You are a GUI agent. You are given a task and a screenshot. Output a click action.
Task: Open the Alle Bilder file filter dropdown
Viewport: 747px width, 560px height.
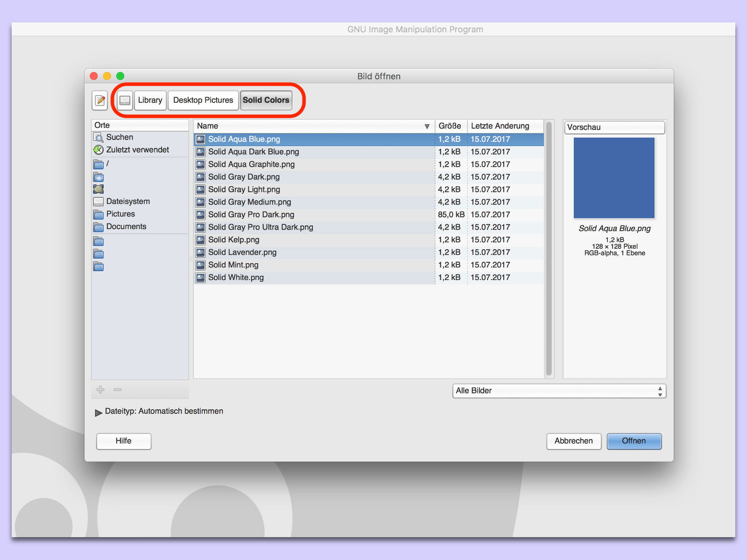coord(559,391)
